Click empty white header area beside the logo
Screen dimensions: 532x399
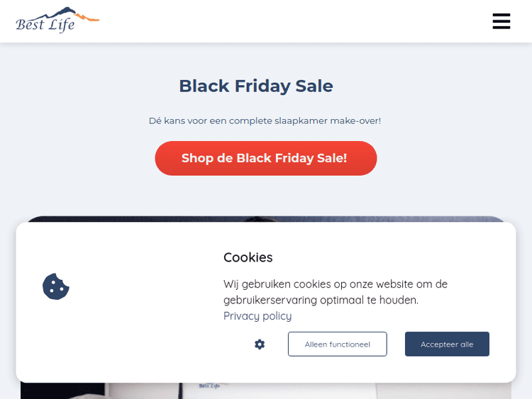[x=284, y=21]
